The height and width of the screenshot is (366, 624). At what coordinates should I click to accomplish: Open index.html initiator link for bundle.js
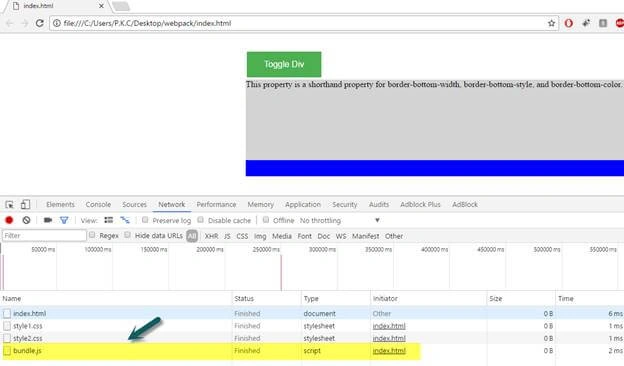coord(389,350)
